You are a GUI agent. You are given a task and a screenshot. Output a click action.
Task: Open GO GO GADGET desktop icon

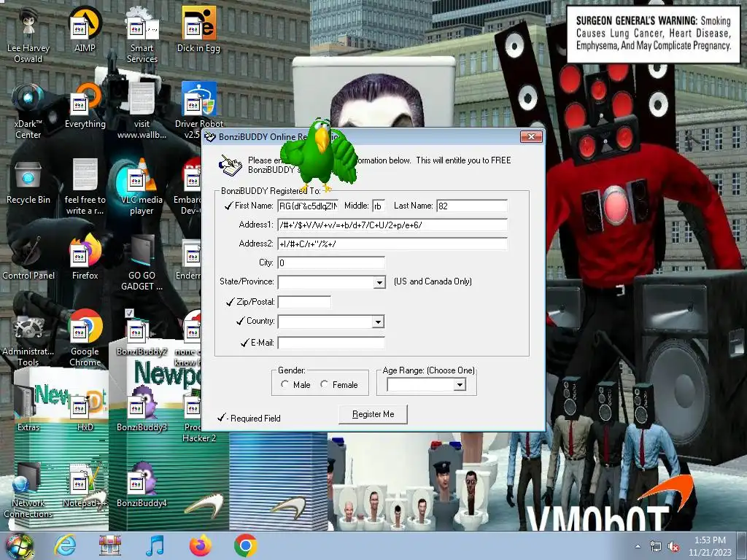pyautogui.click(x=142, y=262)
